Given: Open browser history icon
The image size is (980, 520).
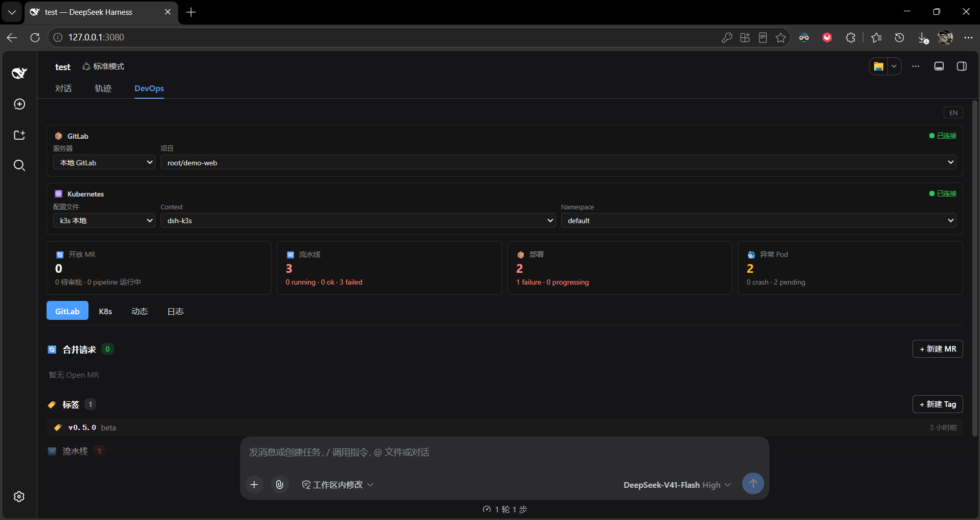Looking at the screenshot, I should coord(899,37).
